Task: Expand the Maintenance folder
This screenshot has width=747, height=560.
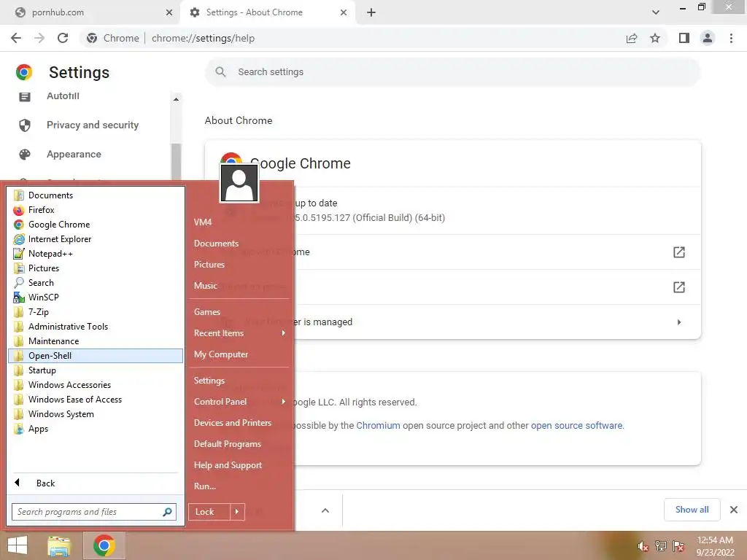Action: [96, 341]
